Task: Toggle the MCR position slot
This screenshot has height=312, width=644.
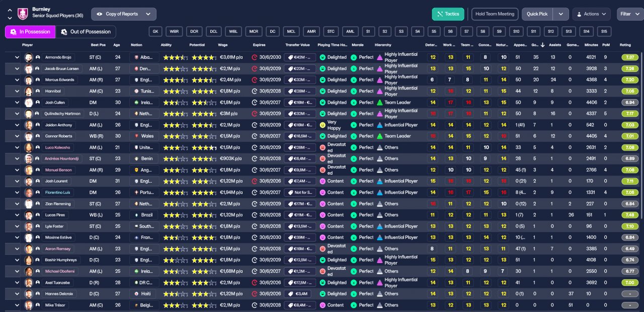Action: pos(253,31)
